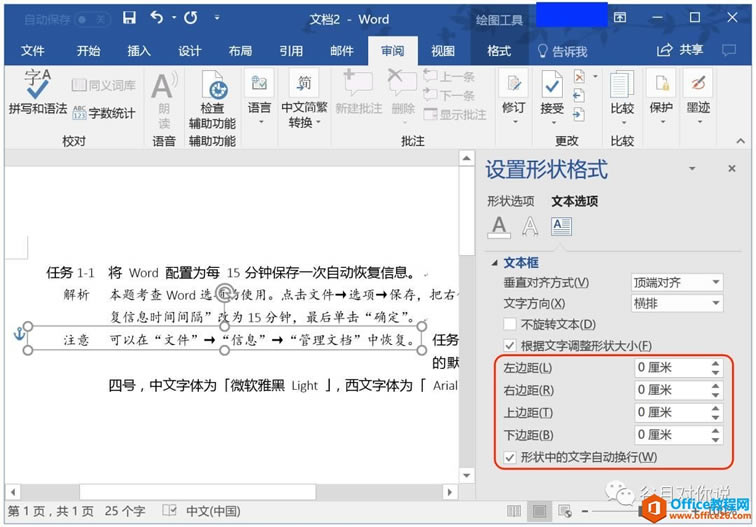Switch to the 格式 drawing tools tab
Viewport: 756px width, 527px height.
pyautogui.click(x=499, y=51)
